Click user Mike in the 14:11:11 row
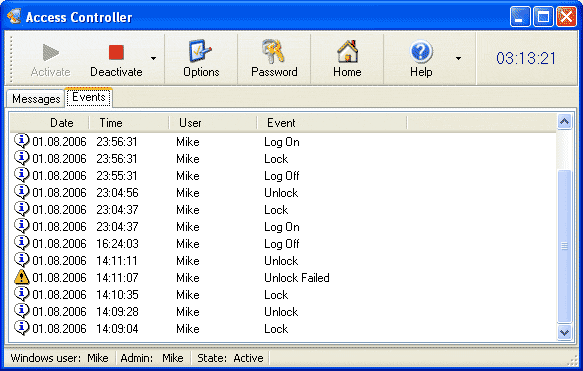Viewport: 583px width, 371px height. click(x=188, y=261)
